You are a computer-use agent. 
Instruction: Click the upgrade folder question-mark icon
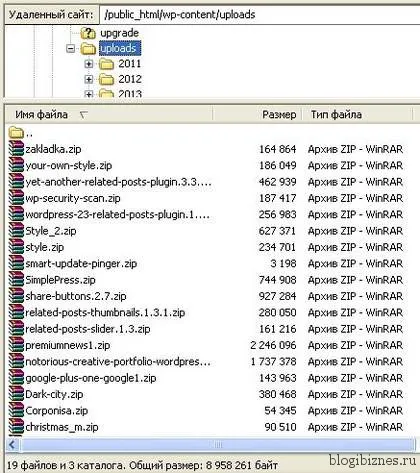[88, 33]
